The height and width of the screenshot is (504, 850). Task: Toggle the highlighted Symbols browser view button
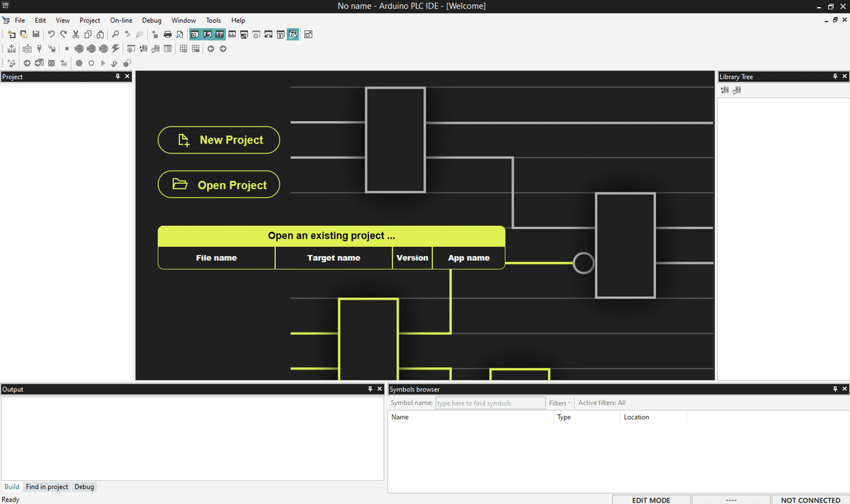point(293,34)
